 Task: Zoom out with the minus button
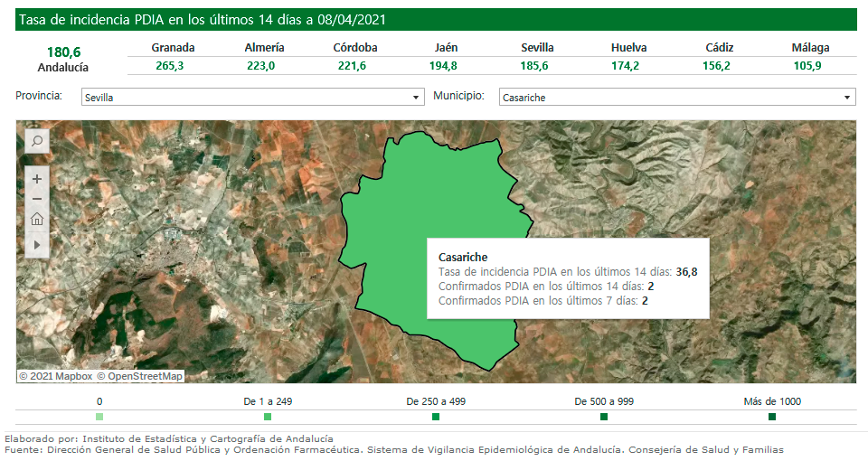click(37, 199)
